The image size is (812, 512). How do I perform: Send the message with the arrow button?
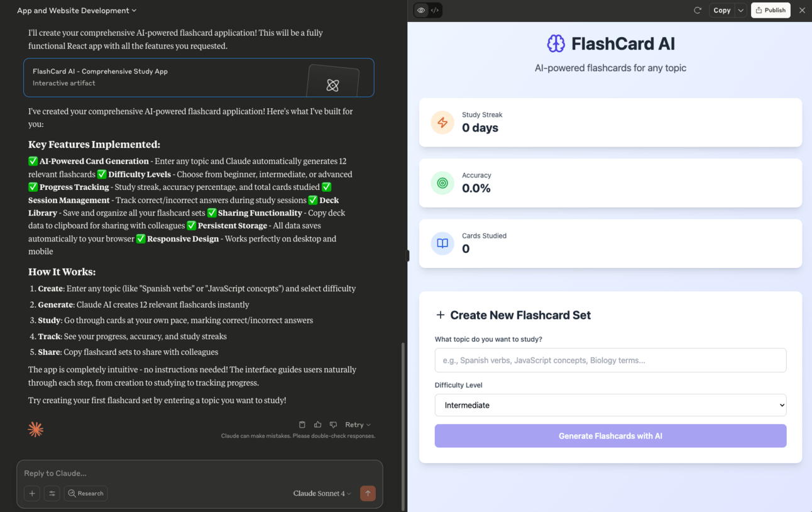tap(368, 493)
